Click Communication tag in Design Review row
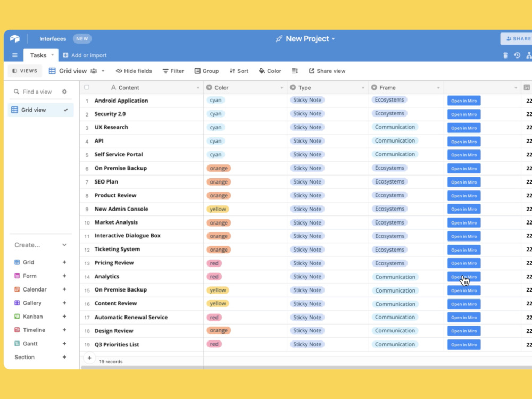532x399 pixels. click(395, 331)
